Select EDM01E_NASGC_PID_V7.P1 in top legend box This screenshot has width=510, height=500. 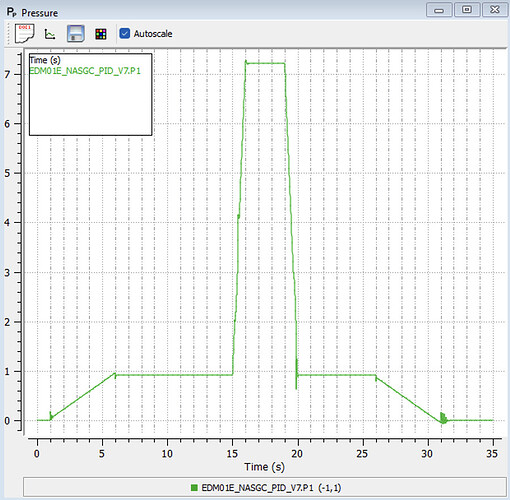tap(85, 71)
